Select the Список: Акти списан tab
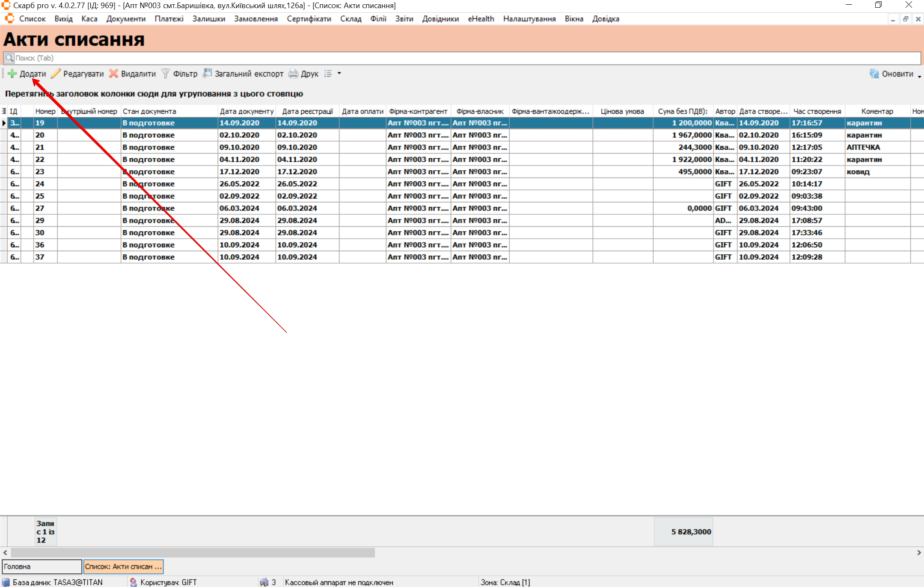The width and height of the screenshot is (924, 587). coord(123,566)
